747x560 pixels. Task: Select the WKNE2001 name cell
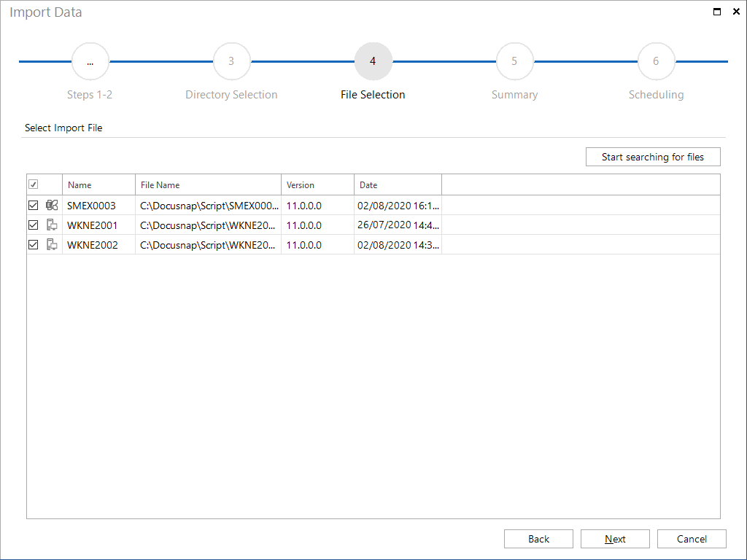pyautogui.click(x=98, y=225)
